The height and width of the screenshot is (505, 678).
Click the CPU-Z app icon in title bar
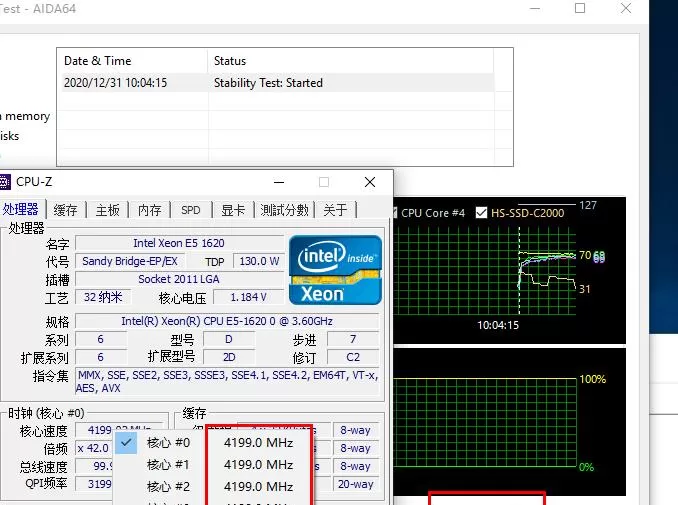[4, 182]
